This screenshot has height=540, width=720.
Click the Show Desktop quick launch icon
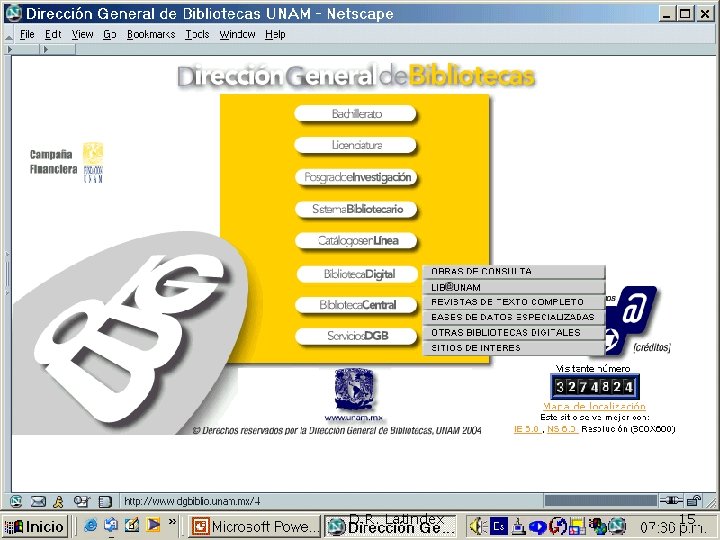tap(132, 525)
